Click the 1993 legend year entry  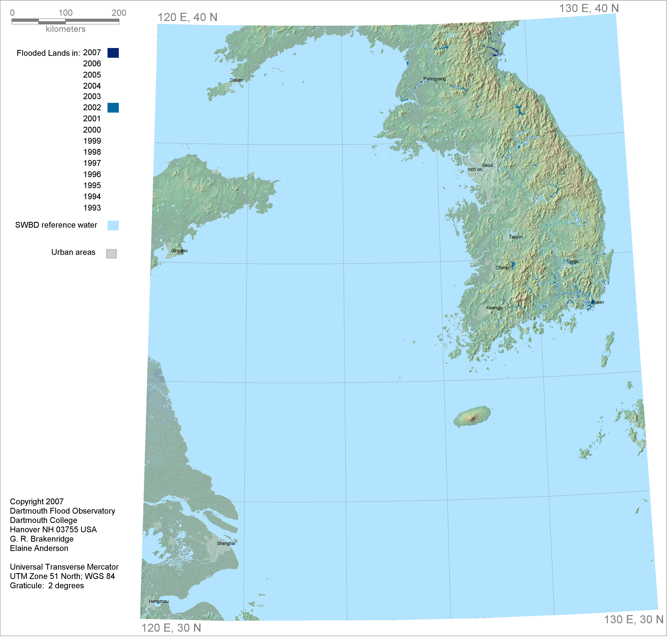click(92, 208)
